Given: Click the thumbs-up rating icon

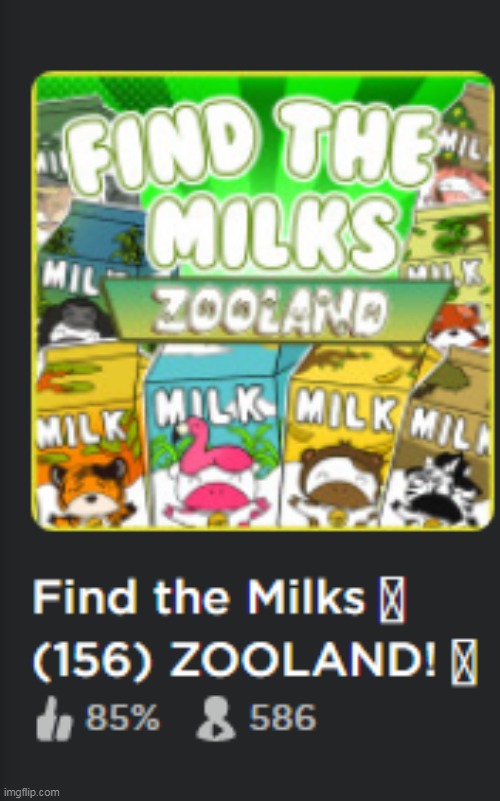Looking at the screenshot, I should 54,719.
